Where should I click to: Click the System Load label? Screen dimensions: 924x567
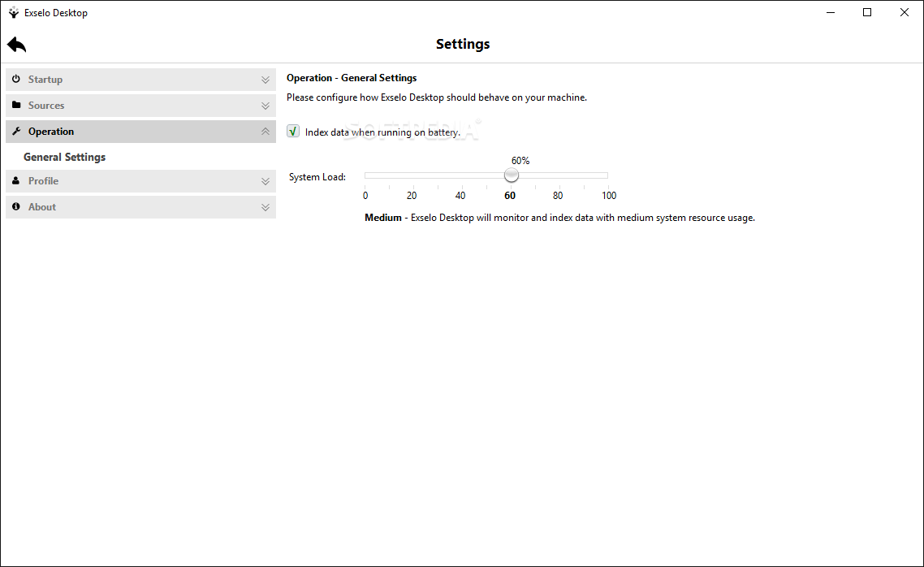317,177
